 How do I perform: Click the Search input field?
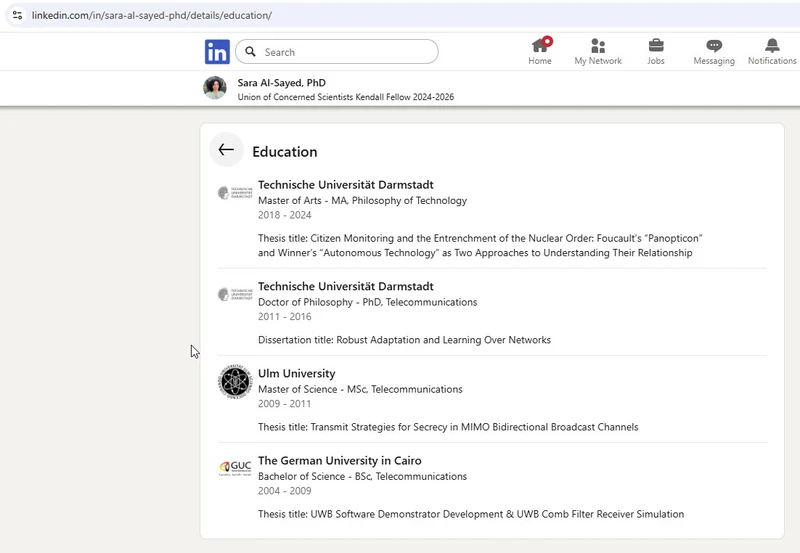337,52
